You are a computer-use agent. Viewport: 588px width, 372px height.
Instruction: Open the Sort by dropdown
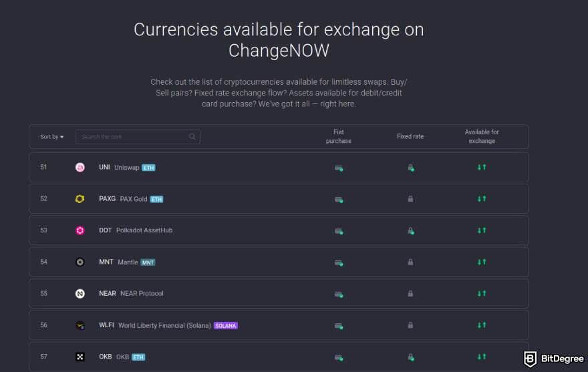[51, 137]
